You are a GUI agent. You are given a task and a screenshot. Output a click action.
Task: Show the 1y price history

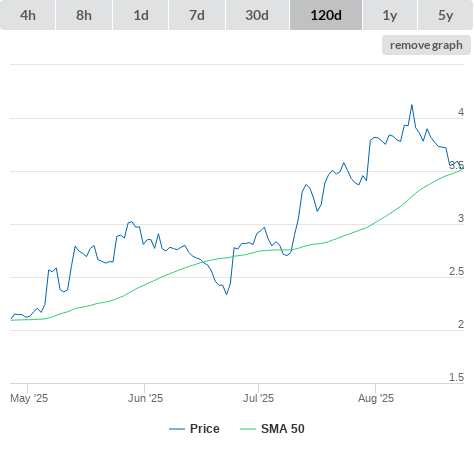click(390, 15)
